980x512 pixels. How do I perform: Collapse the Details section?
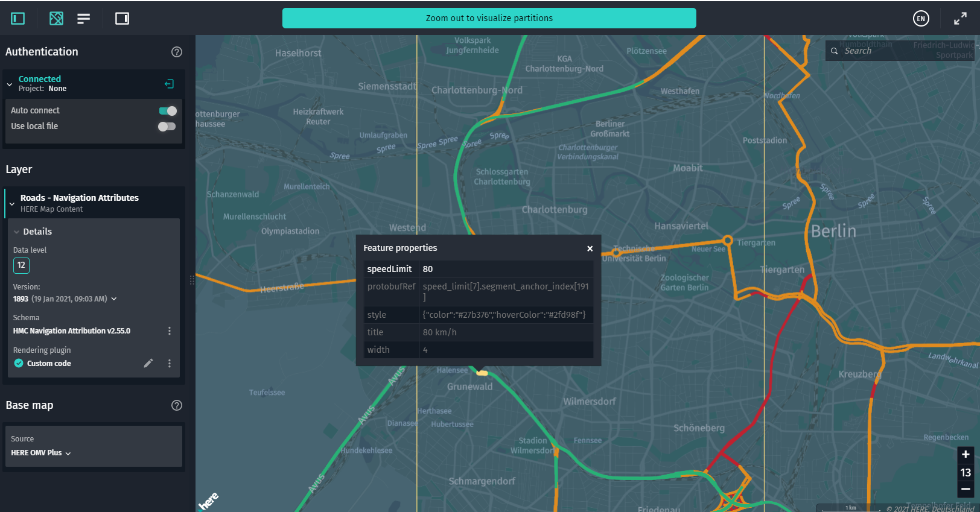click(x=16, y=232)
